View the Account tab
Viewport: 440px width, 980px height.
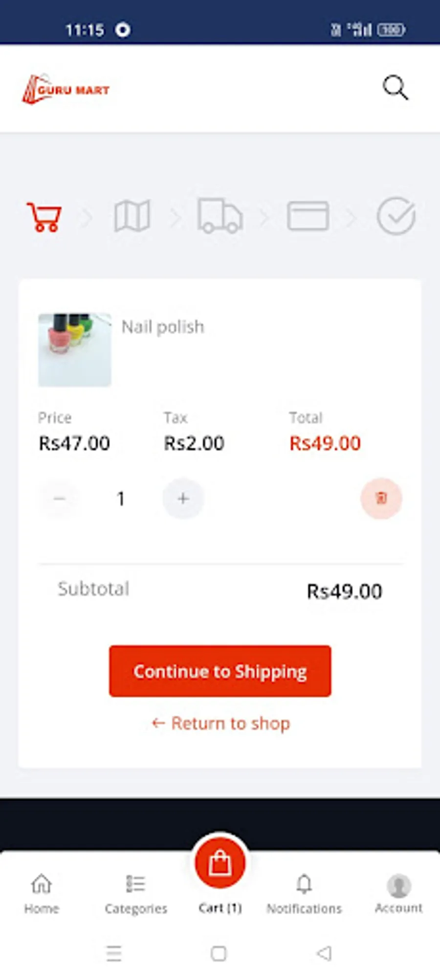click(x=398, y=893)
